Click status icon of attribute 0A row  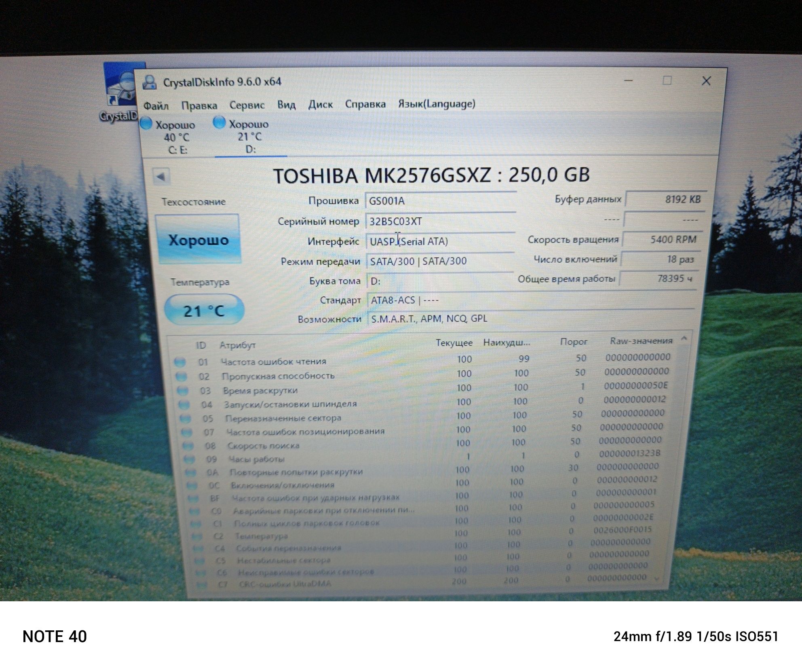click(191, 472)
